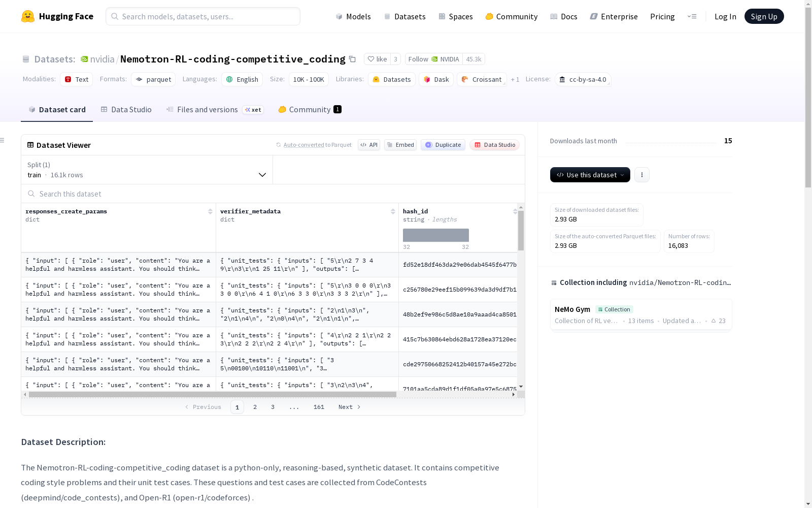Viewport: 812px width, 508px height.
Task: Open Datasets in the navigation
Action: [x=404, y=16]
